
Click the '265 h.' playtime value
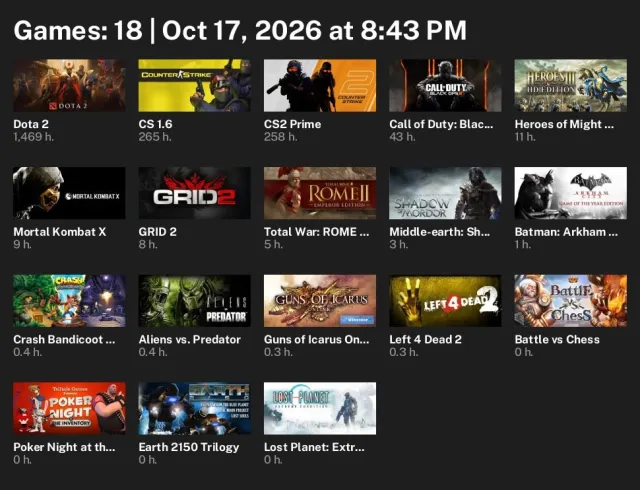pyautogui.click(x=155, y=137)
